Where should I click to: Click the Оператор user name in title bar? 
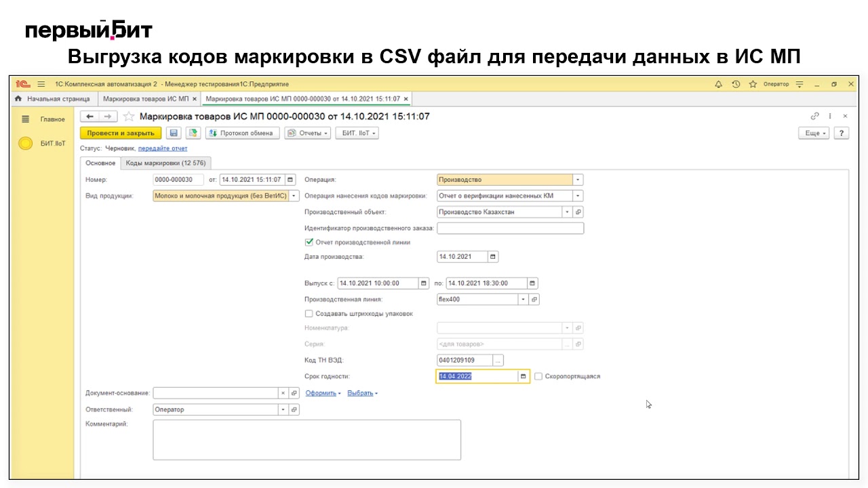[776, 84]
